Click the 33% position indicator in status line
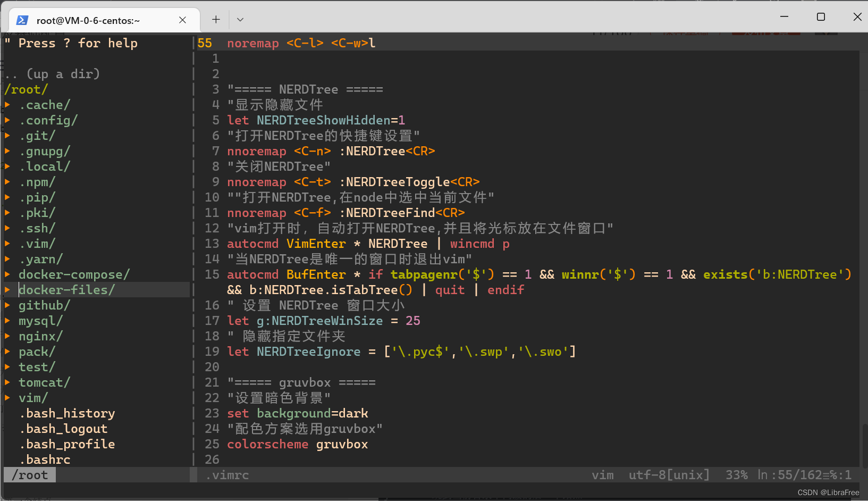Screen dimensions: 868x501 tap(737, 475)
